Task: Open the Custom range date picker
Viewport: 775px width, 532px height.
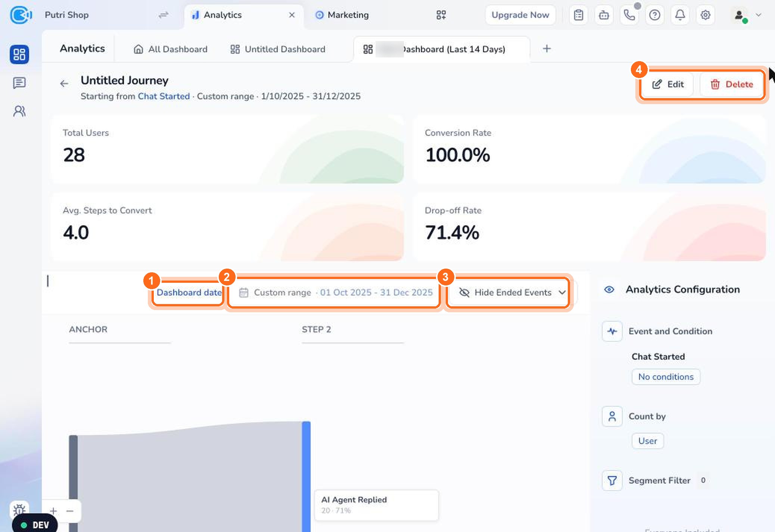Action: (335, 292)
